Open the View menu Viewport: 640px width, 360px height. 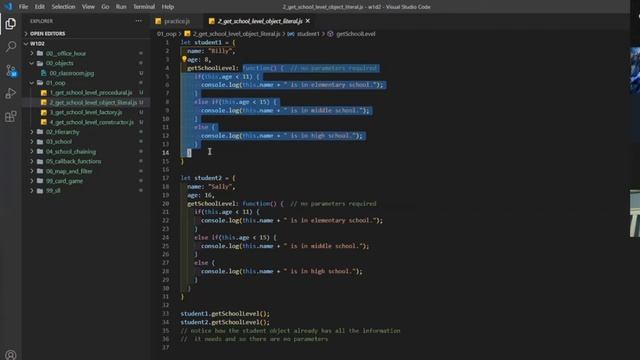[x=88, y=7]
